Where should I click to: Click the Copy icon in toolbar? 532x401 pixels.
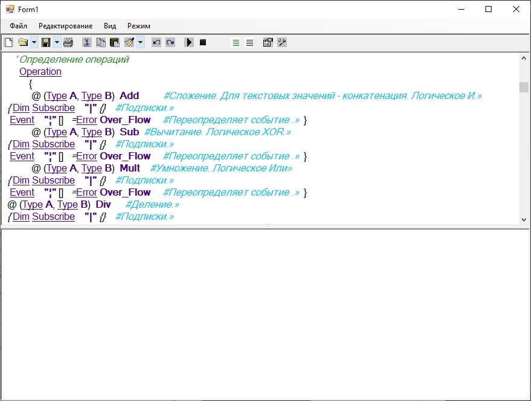pyautogui.click(x=100, y=42)
